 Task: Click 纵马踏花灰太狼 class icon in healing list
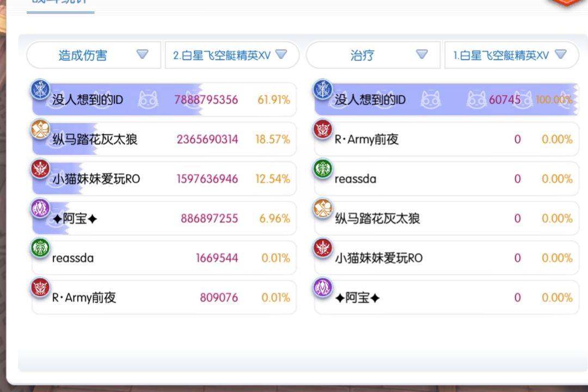coord(322,209)
